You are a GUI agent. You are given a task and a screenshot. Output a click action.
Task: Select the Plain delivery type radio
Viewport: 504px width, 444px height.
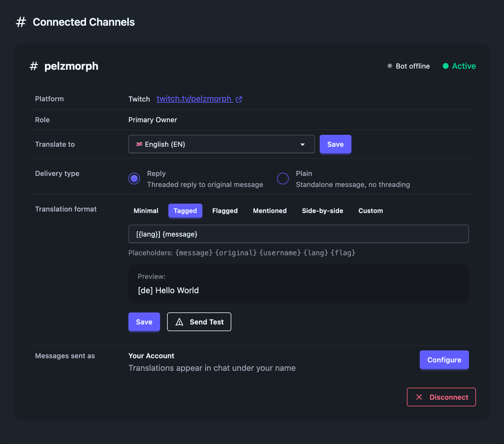(283, 178)
